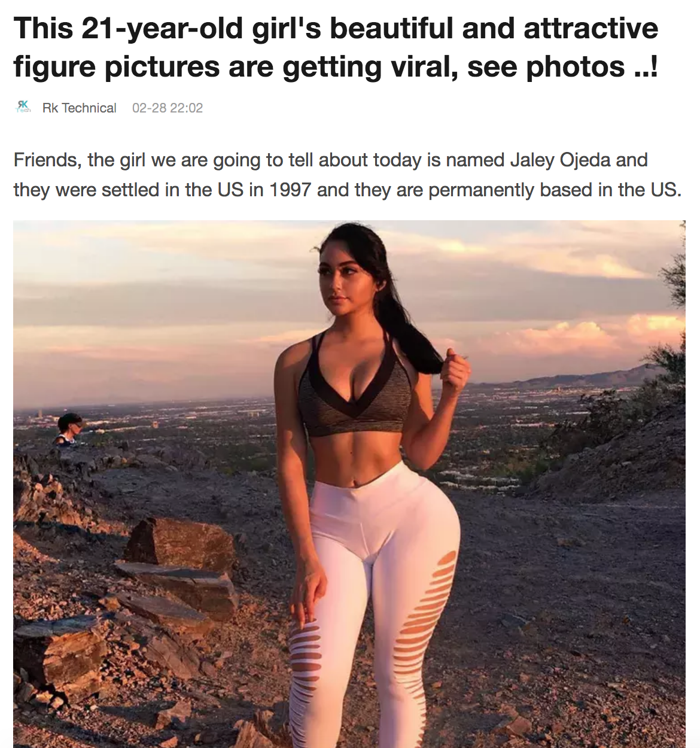Click the name "Jaley Ojeda" in the paragraph
This screenshot has width=700, height=748.
(560, 160)
